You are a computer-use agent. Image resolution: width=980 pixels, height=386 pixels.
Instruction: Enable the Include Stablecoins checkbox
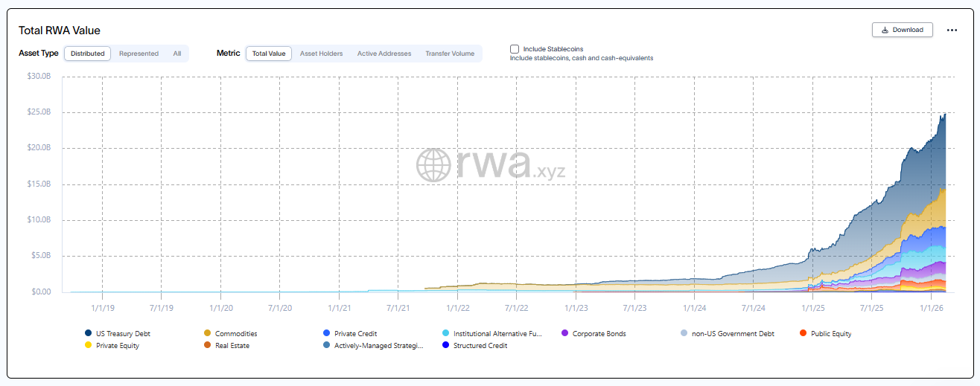pos(515,49)
